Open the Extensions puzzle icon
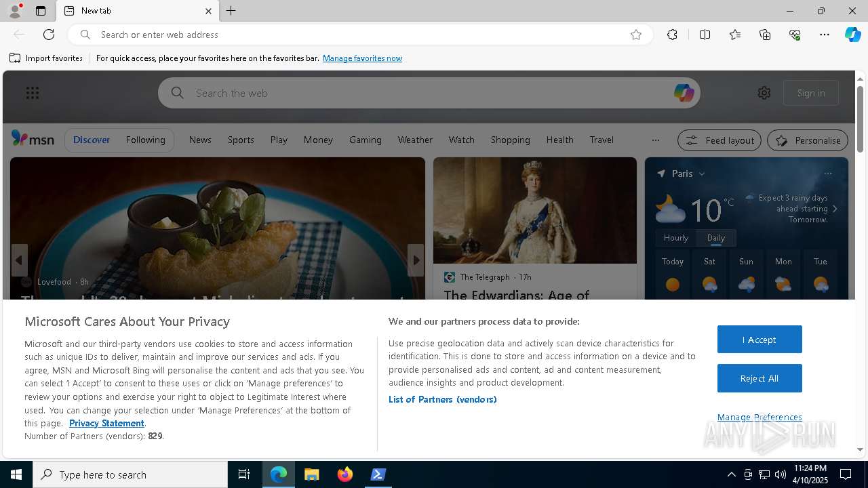The width and height of the screenshot is (868, 488). (672, 35)
